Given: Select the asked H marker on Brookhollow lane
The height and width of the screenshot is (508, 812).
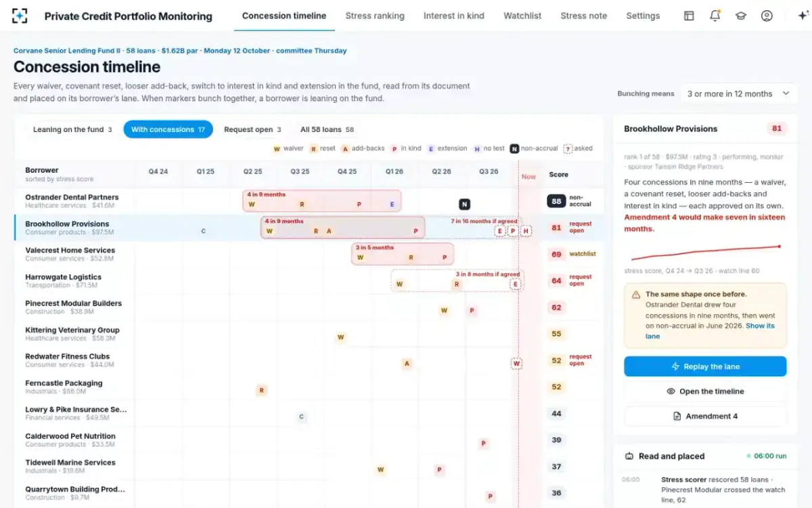Looking at the screenshot, I should pyautogui.click(x=526, y=231).
